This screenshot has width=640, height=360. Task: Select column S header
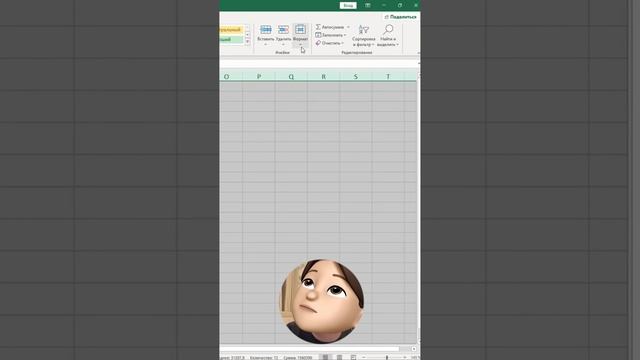tap(356, 76)
